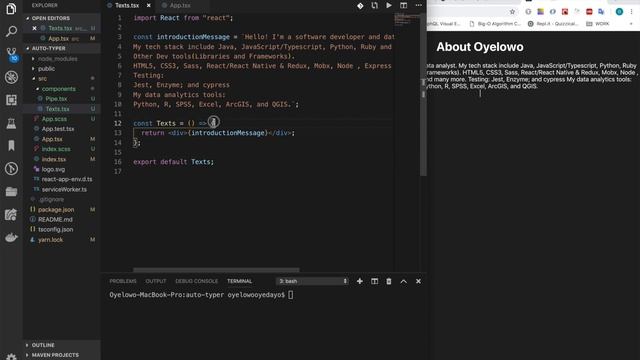
Task: Switch to the Texts.tsx editor tab
Action: 127,5
